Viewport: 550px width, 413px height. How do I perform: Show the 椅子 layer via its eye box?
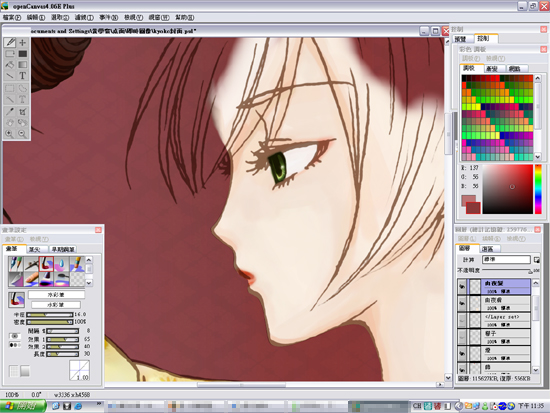462,337
